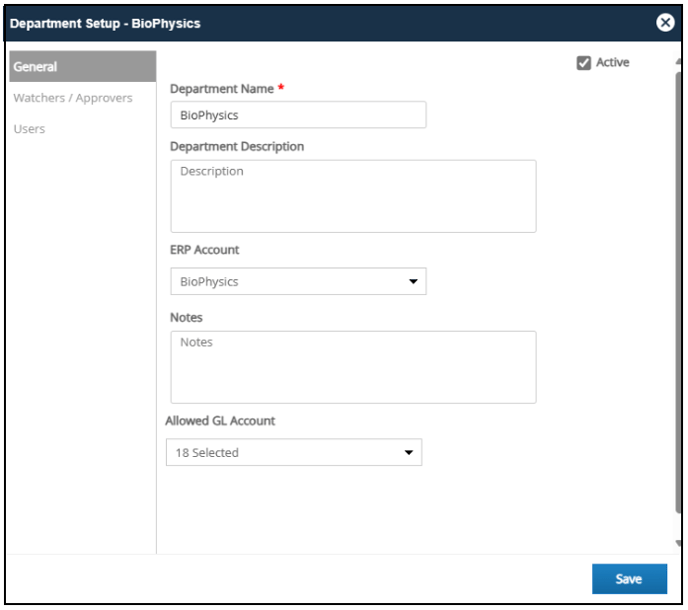Close the Department Setup dialog with X icon

point(665,22)
